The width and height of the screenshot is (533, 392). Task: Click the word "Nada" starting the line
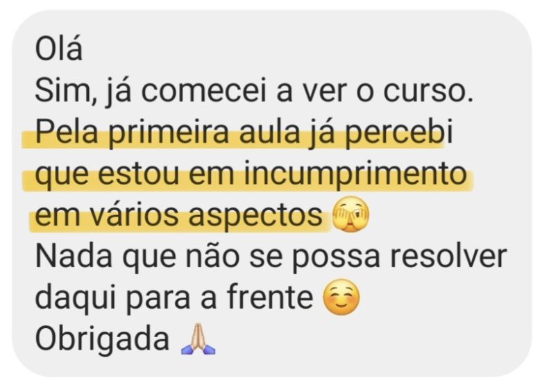(74, 256)
